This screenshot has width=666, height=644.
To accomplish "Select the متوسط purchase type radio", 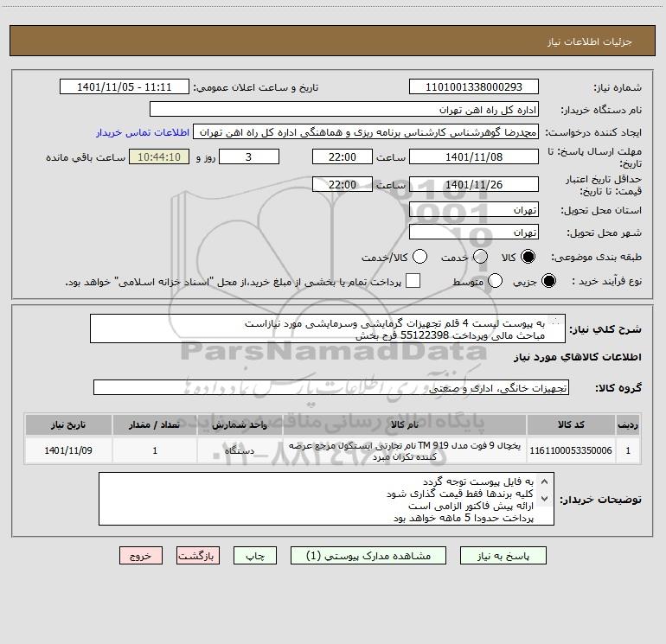I will pyautogui.click(x=495, y=281).
